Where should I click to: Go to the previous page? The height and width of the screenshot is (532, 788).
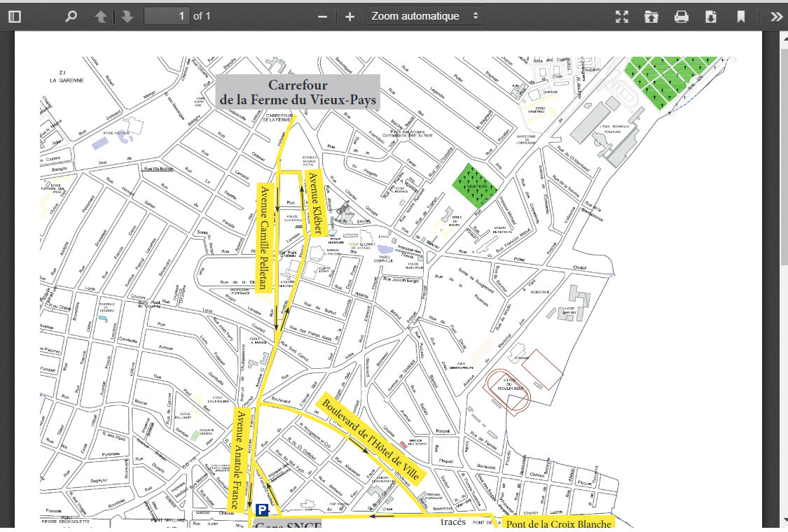pos(101,16)
